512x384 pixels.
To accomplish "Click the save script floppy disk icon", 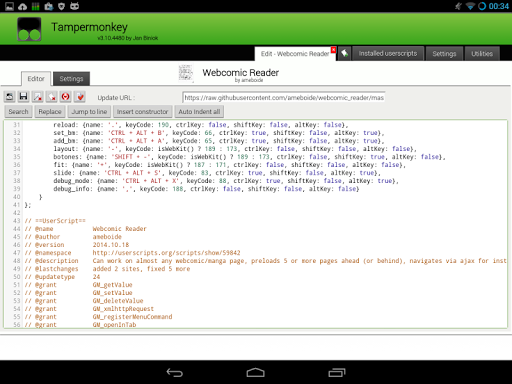I will click(x=23, y=97).
